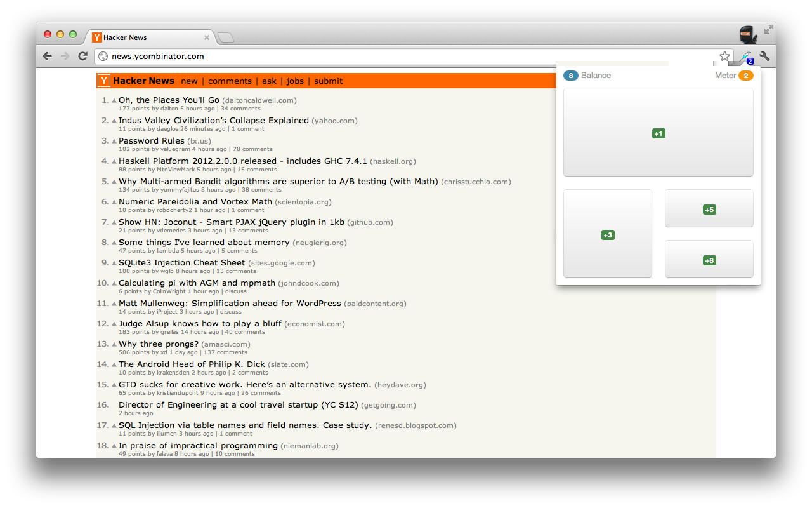Open 'Show HN: Joconut' story link
This screenshot has height=508, width=812.
coord(232,222)
